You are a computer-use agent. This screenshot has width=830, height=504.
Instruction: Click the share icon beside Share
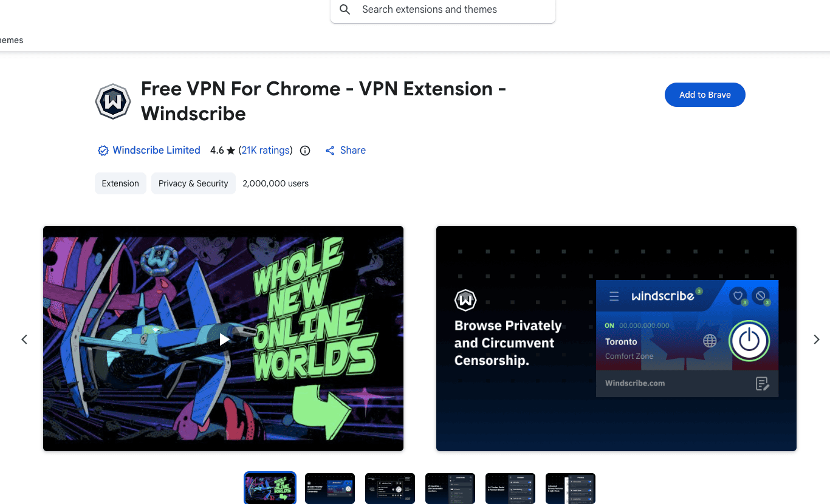click(330, 151)
